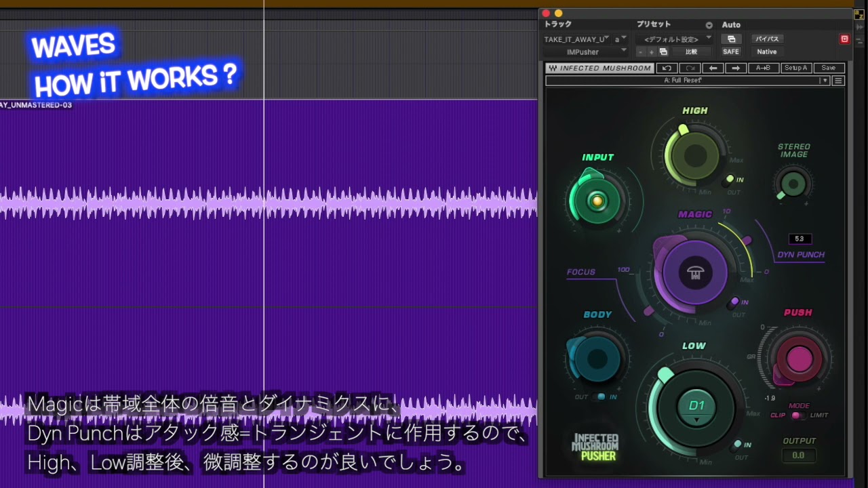Screen dimensions: 868x488
Task: Click the Compare button
Action: tap(691, 52)
